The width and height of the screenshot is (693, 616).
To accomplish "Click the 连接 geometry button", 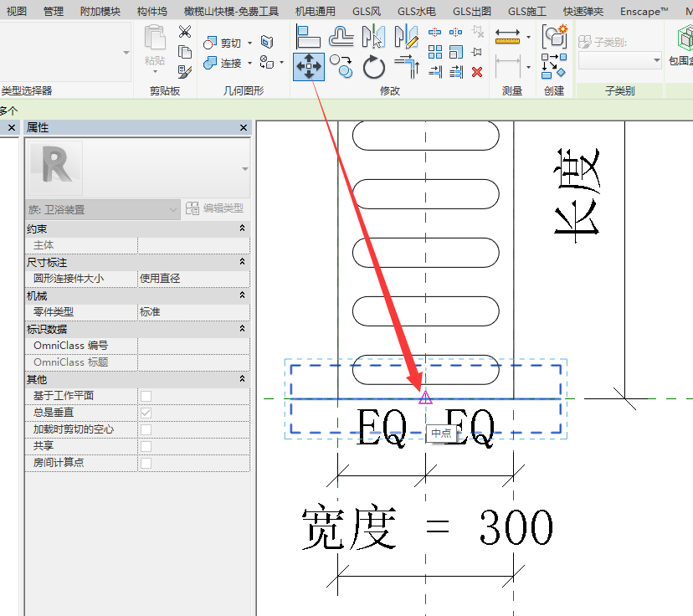I will (x=223, y=63).
